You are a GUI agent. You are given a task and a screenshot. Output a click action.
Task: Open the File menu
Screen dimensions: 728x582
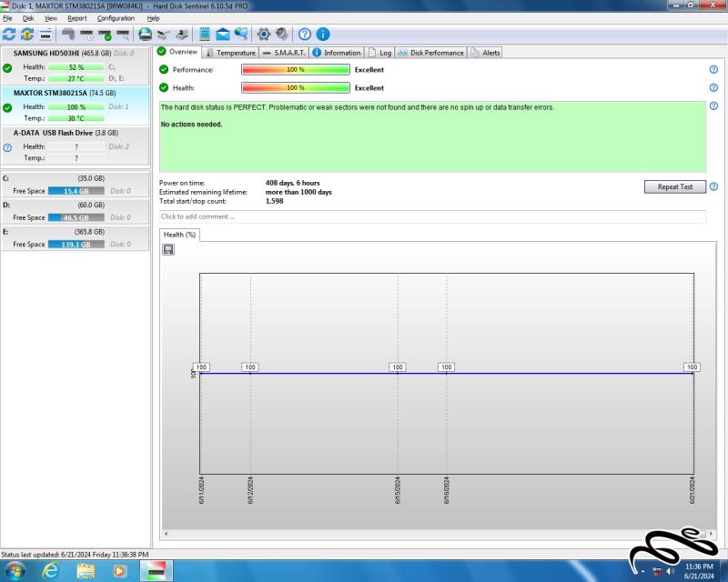point(7,18)
